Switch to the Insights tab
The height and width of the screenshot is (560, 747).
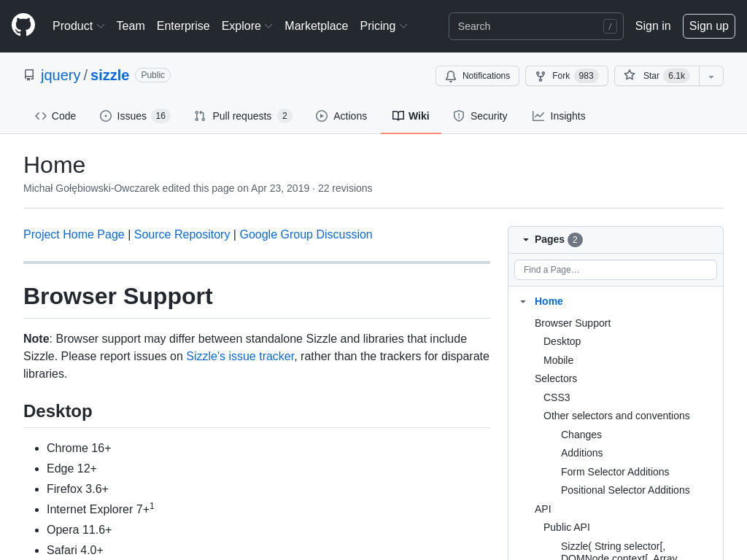pyautogui.click(x=559, y=116)
